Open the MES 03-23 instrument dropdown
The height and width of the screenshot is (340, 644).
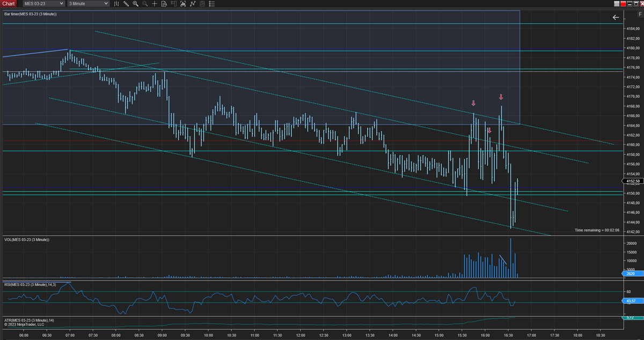(x=43, y=4)
